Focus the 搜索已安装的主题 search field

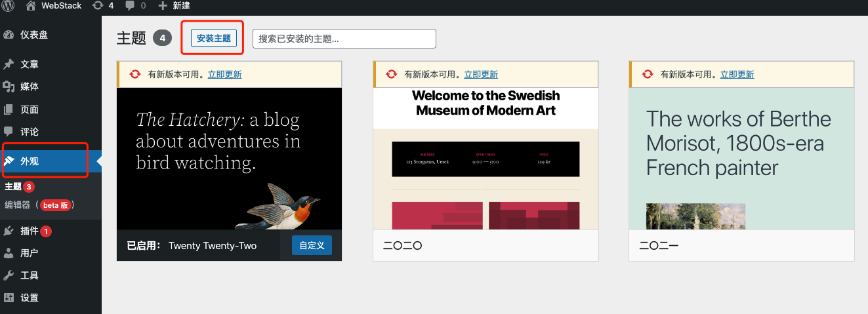344,39
